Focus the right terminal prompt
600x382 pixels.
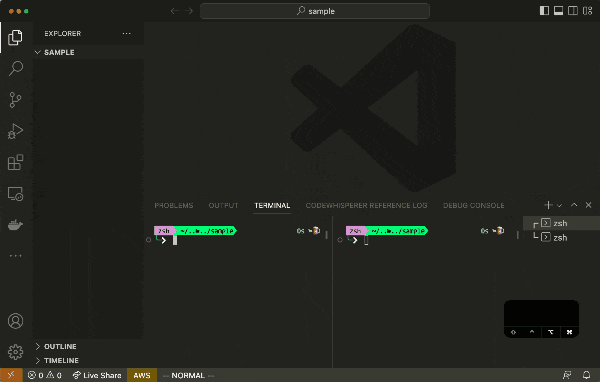point(366,240)
